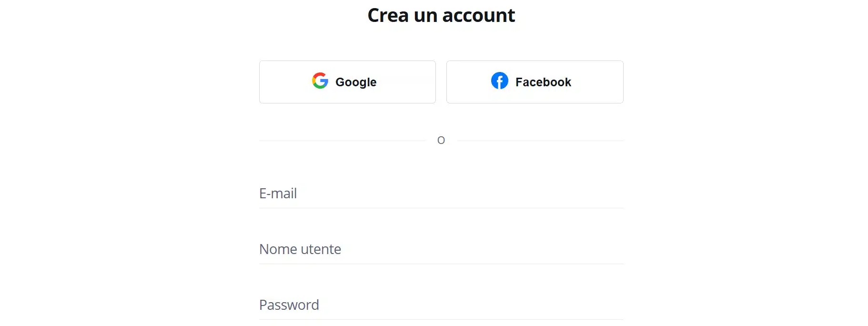
Task: Click the Google logo icon
Action: tap(320, 81)
